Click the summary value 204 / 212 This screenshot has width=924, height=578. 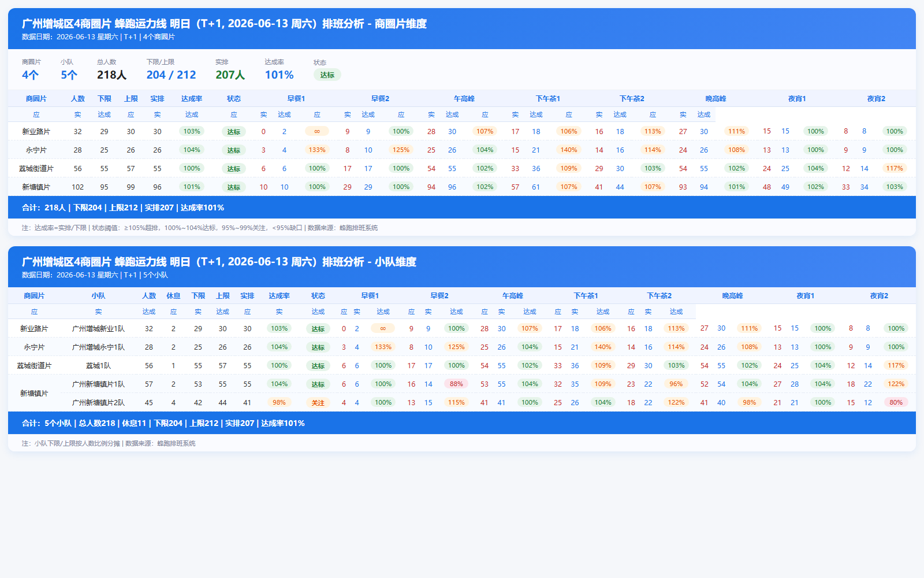[x=171, y=75]
